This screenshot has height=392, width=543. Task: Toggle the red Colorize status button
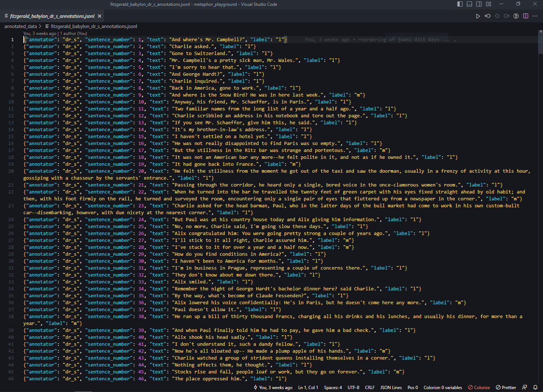tap(479, 388)
